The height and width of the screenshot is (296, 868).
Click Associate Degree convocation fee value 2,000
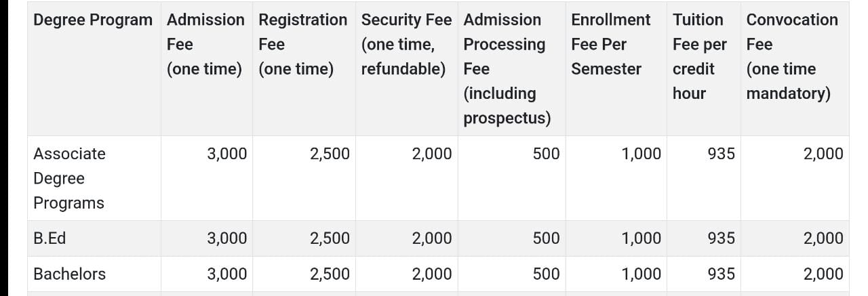tap(823, 154)
